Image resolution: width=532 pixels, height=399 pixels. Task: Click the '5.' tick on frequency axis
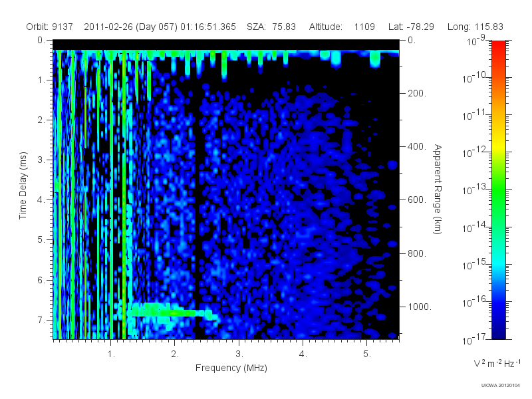click(x=367, y=354)
